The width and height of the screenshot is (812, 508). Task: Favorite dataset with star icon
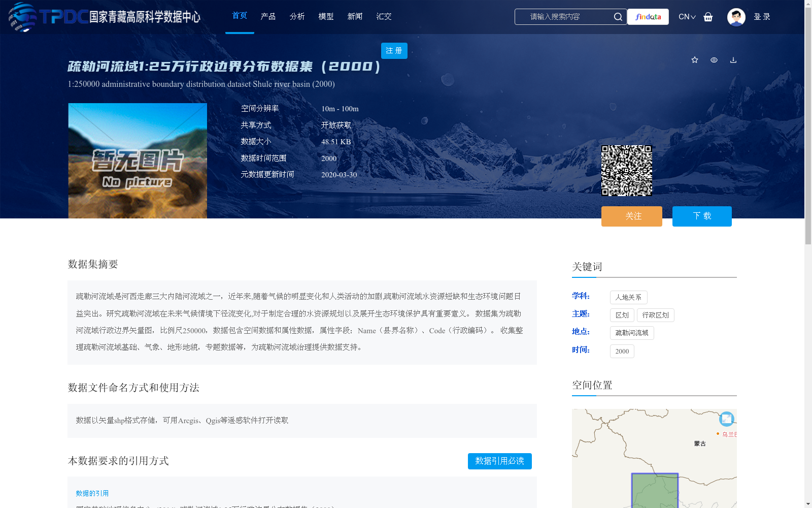[x=695, y=60]
